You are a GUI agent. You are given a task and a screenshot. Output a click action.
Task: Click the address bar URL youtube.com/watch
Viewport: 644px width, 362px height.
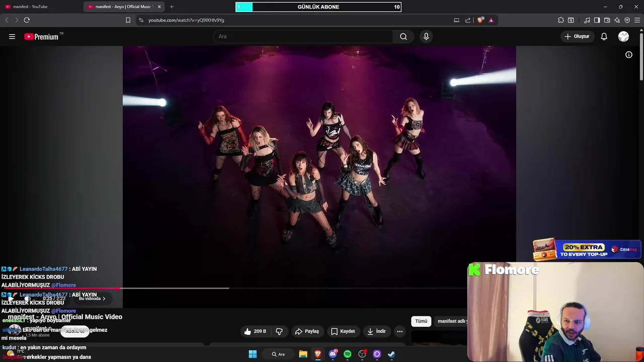pos(186,20)
